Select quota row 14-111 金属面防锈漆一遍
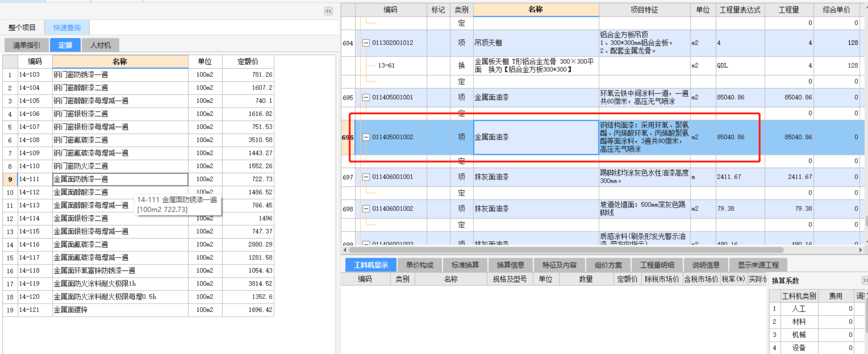This screenshot has height=354, width=868. (138, 179)
